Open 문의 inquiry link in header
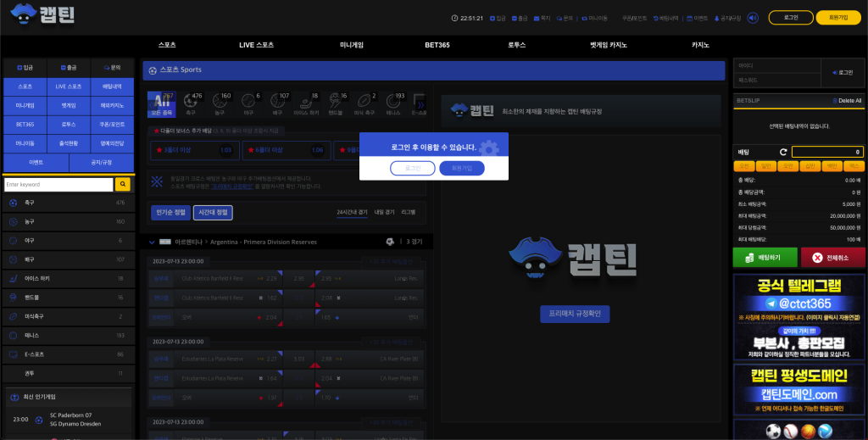The width and height of the screenshot is (868, 440). click(x=565, y=19)
